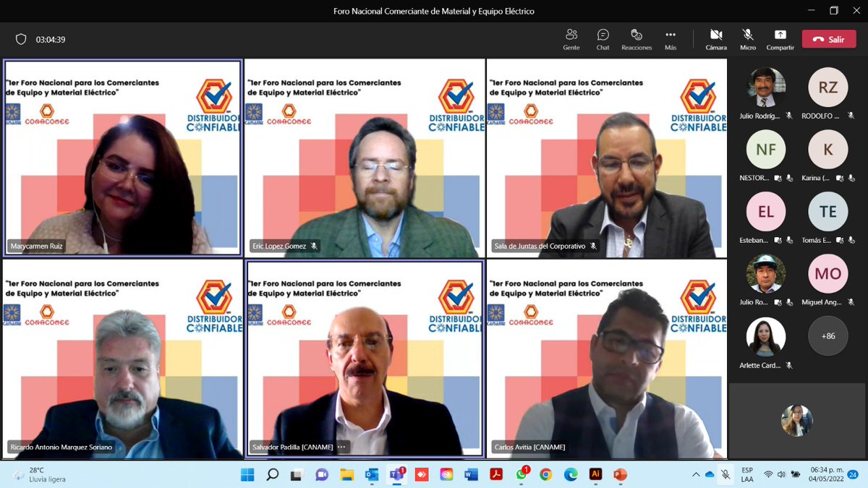Click Julio Rodríg participant photo
Screen dimensions: 868x488
point(766,87)
